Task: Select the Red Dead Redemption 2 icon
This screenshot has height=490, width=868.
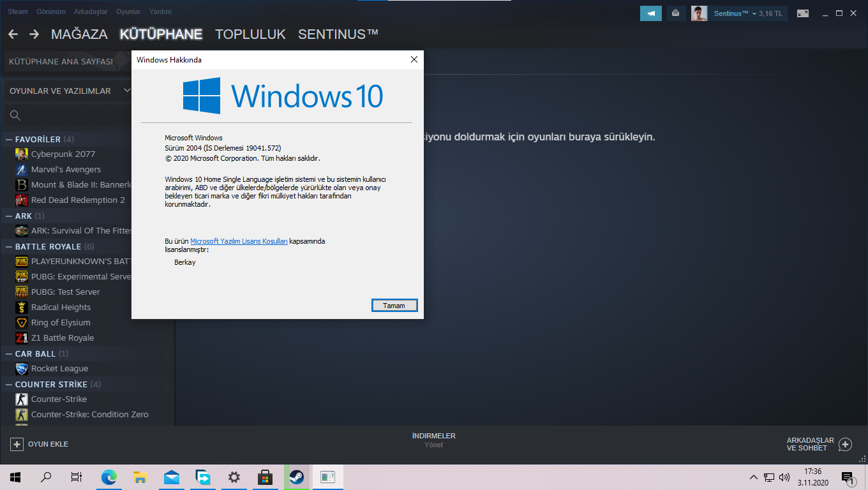Action: 22,200
